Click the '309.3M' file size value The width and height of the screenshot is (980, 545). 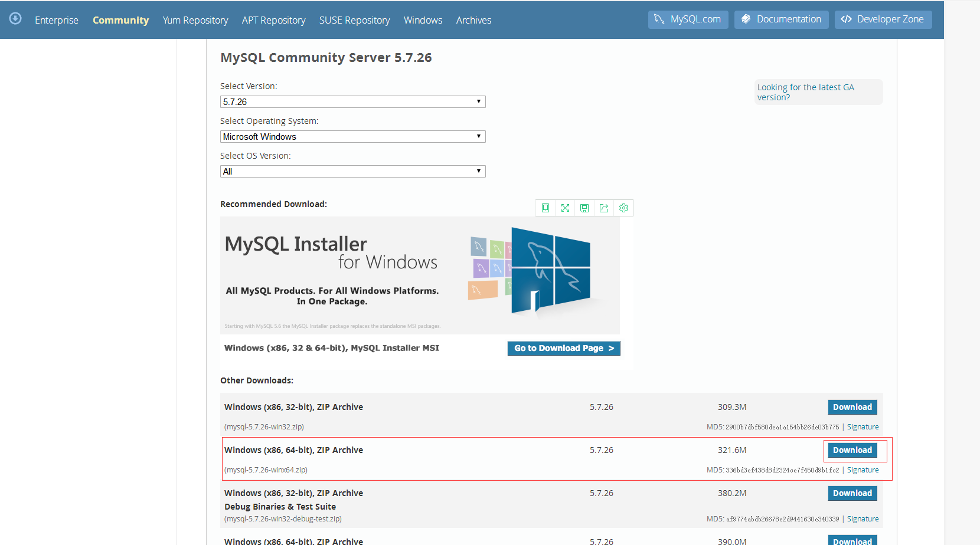point(732,407)
